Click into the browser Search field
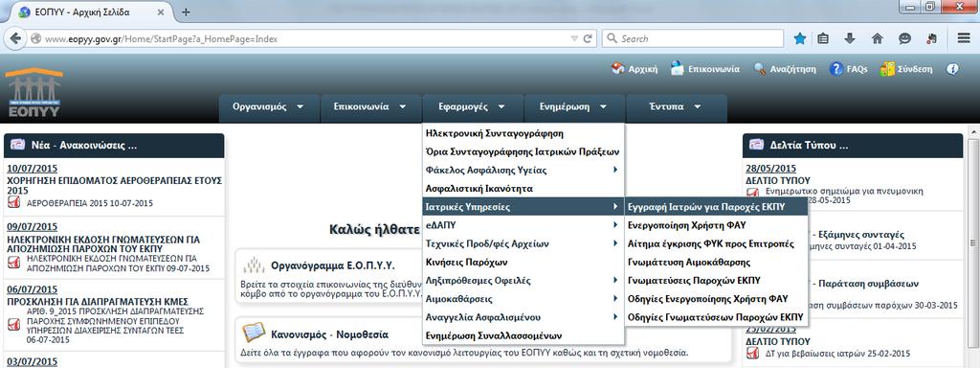Screen dimensions: 980x368 (693, 38)
